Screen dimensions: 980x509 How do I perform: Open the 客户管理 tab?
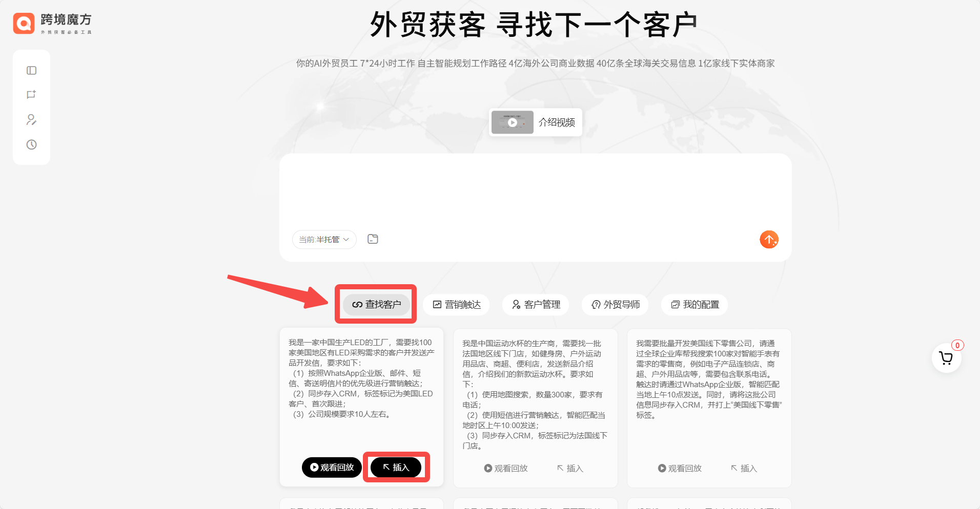click(x=536, y=305)
